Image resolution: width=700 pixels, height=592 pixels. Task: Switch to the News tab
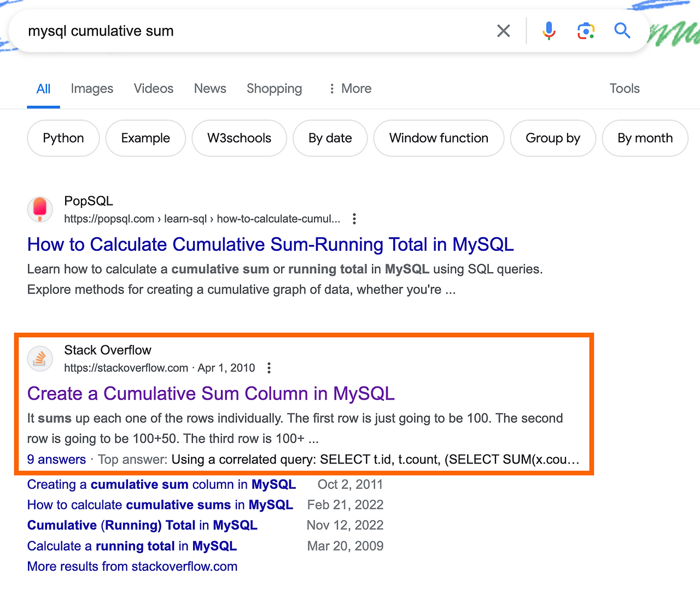[x=210, y=89]
